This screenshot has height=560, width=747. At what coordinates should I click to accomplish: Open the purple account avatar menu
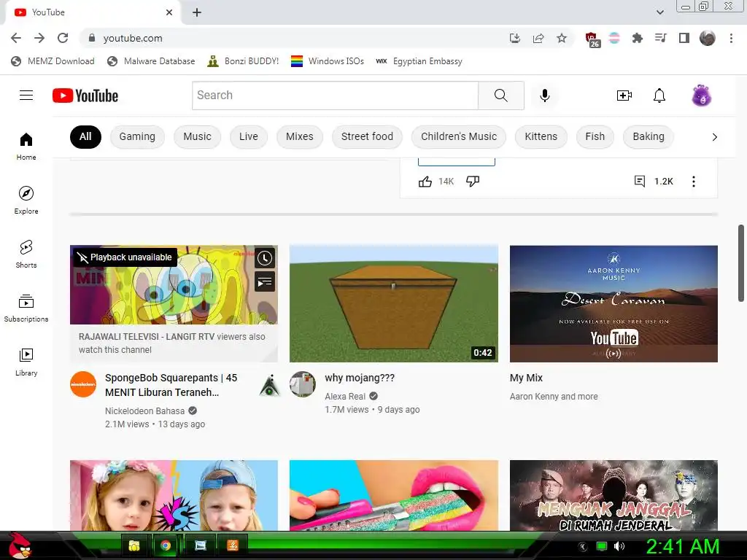pos(701,96)
